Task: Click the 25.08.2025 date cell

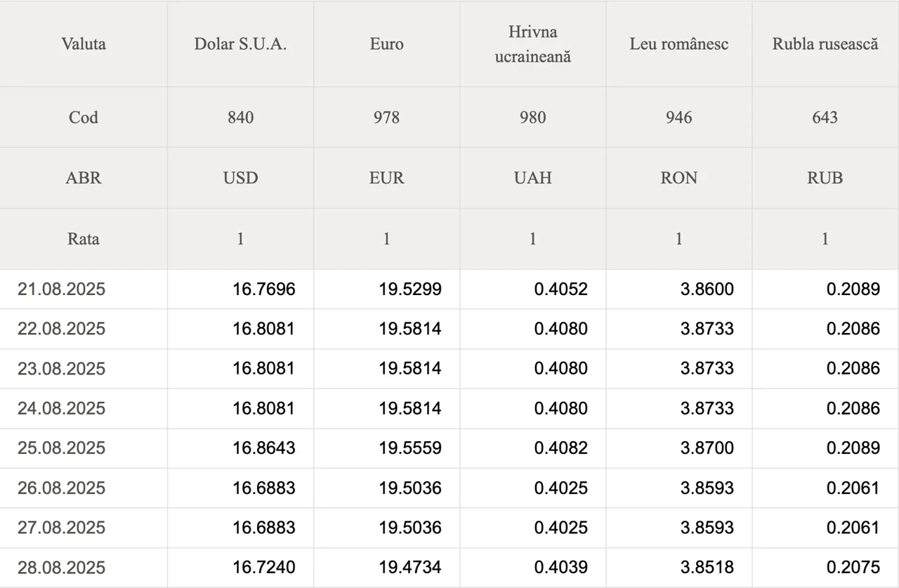Action: point(62,448)
